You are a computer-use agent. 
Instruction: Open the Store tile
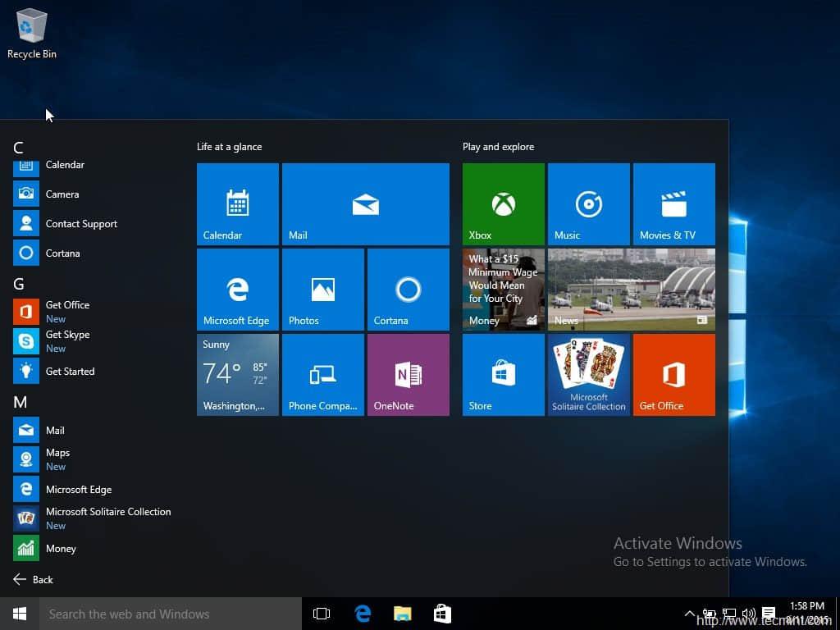click(x=502, y=374)
